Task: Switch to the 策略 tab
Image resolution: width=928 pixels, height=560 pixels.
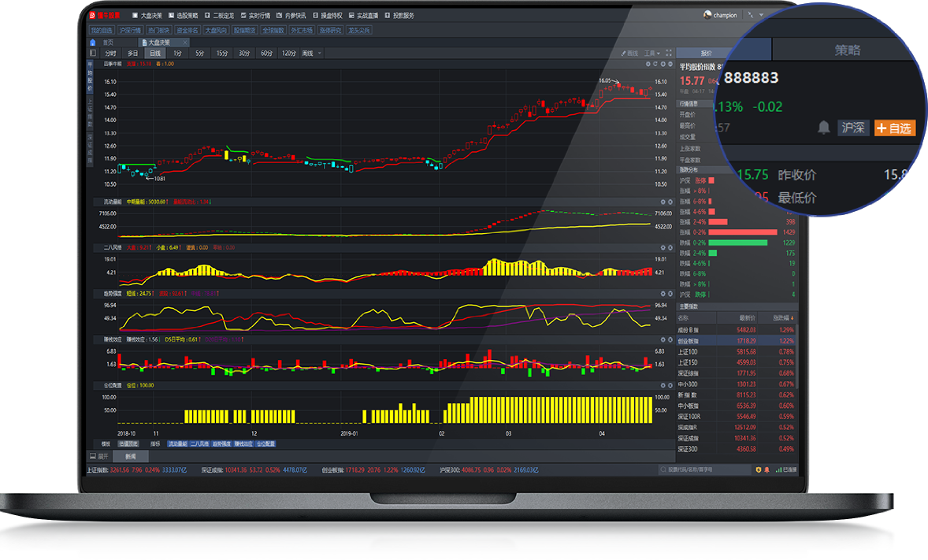Action: [848, 50]
